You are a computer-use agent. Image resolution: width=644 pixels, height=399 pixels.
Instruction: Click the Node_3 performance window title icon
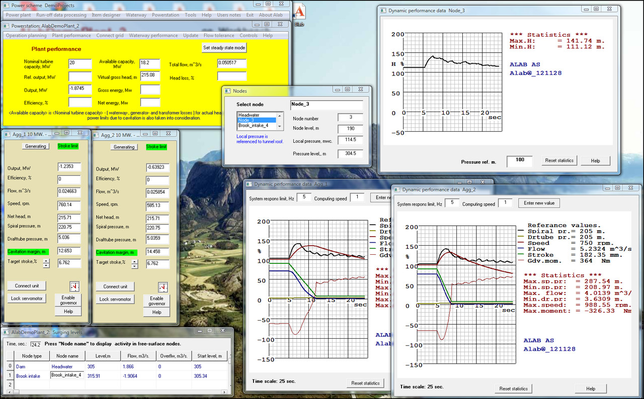tap(384, 10)
